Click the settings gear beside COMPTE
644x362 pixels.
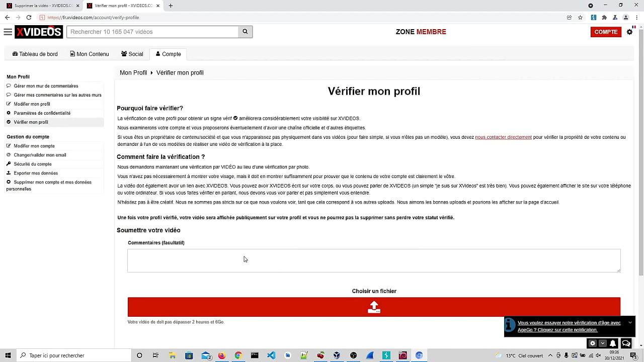click(629, 32)
